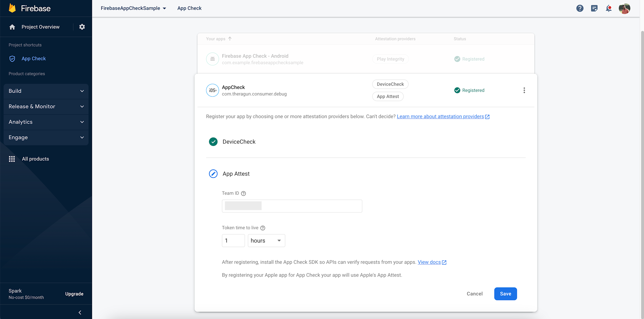Click the Upgrade plan button
This screenshot has width=644, height=319.
pos(74,294)
